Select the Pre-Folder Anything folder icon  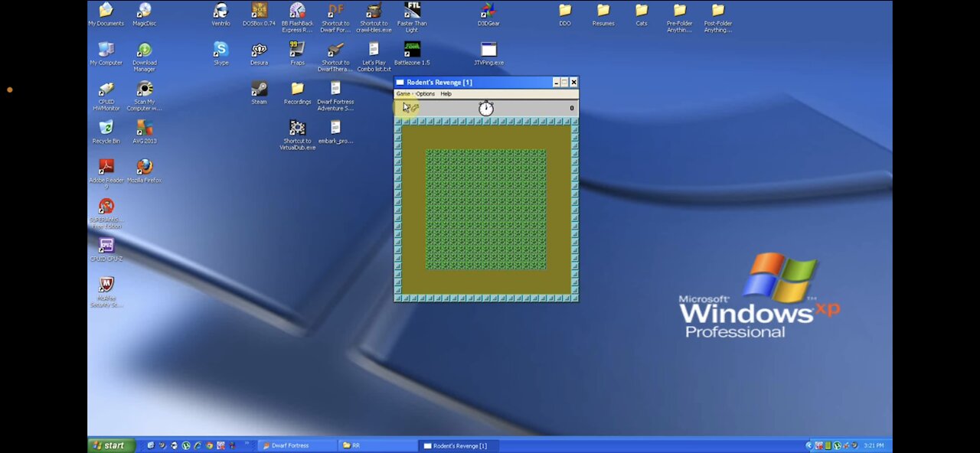point(680,17)
